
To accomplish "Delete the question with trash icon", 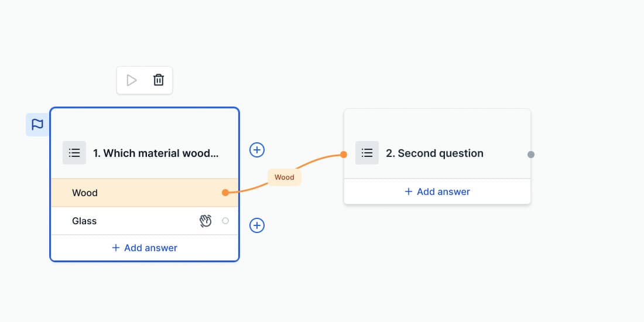I will [159, 80].
